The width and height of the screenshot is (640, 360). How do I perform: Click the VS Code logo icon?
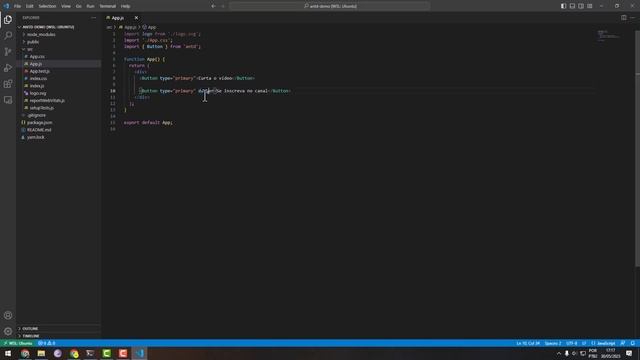click(x=6, y=6)
